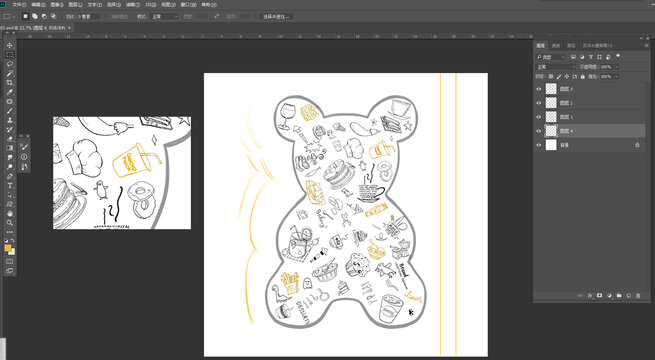
Task: Hide layer 图层 1 eye icon
Action: pos(538,117)
